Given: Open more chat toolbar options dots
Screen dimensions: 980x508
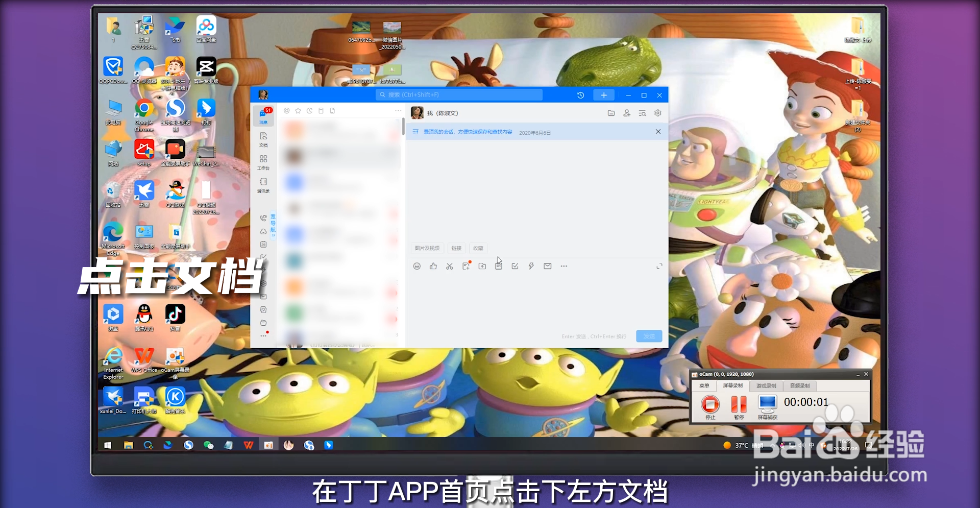Looking at the screenshot, I should (564, 266).
